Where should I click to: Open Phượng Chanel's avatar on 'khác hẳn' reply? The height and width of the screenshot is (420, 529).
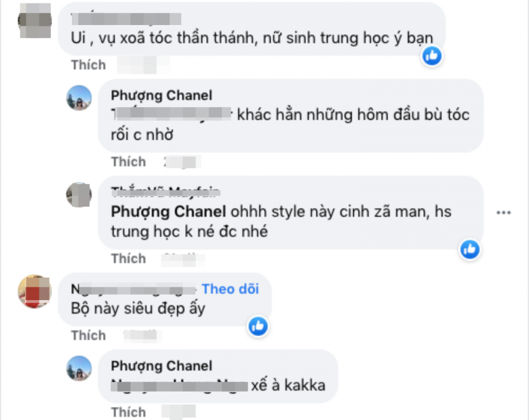click(x=79, y=98)
